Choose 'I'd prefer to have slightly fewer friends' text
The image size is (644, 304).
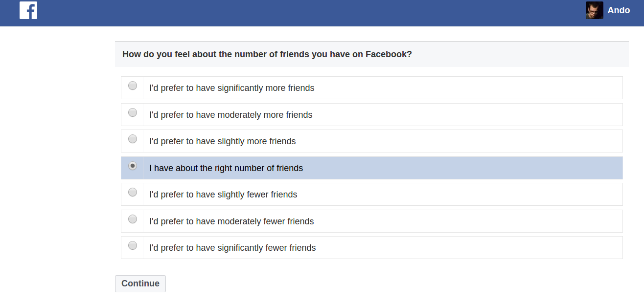point(223,195)
